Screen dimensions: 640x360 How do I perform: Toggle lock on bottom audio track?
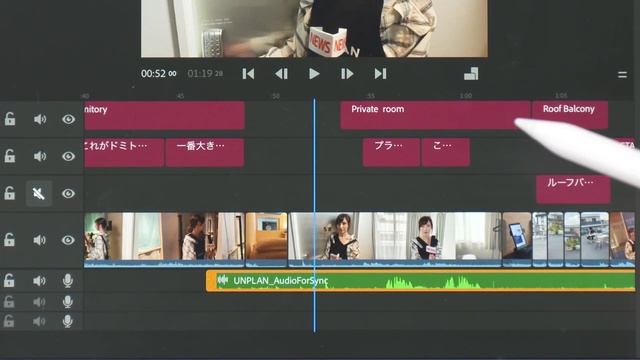coord(9,321)
